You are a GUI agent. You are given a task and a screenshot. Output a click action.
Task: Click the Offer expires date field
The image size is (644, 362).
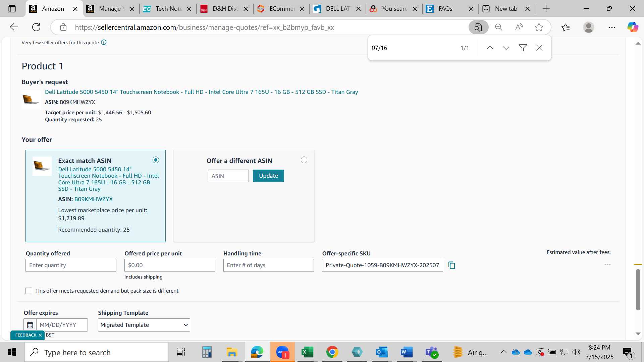tap(62, 325)
